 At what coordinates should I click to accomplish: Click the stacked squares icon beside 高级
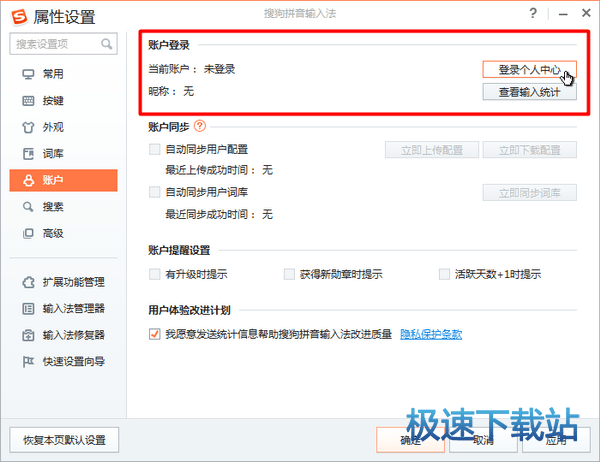click(28, 233)
